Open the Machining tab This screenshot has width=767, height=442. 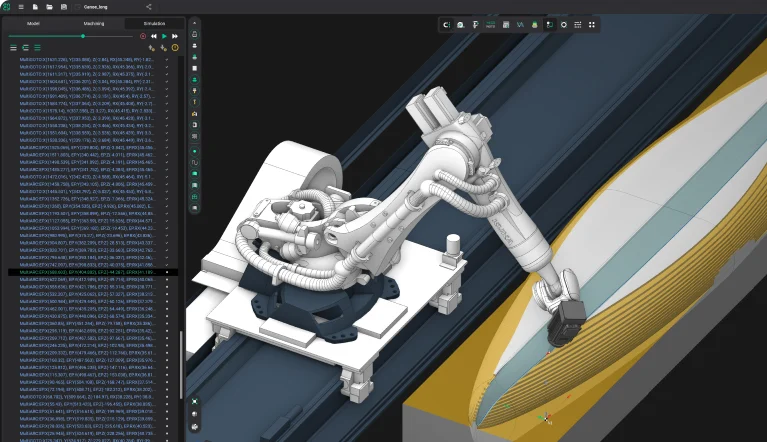[94, 22]
